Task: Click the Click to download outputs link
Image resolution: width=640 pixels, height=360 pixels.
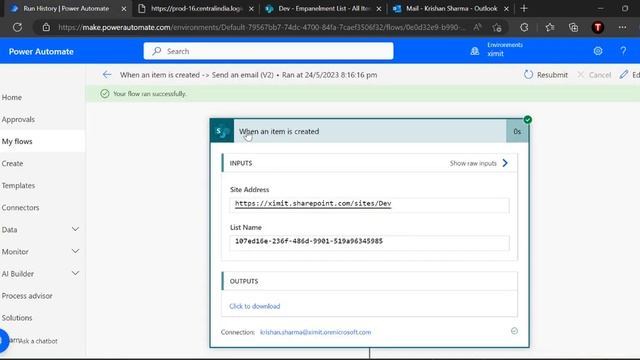Action: 255,306
